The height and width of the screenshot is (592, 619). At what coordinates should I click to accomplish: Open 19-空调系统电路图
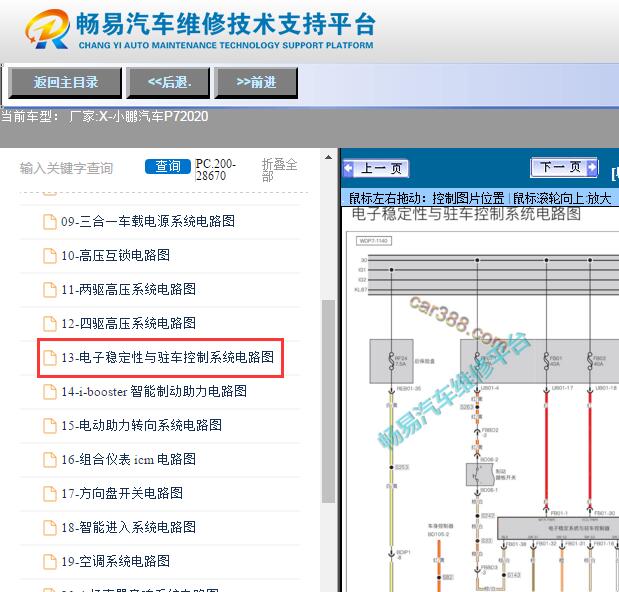coord(116,561)
